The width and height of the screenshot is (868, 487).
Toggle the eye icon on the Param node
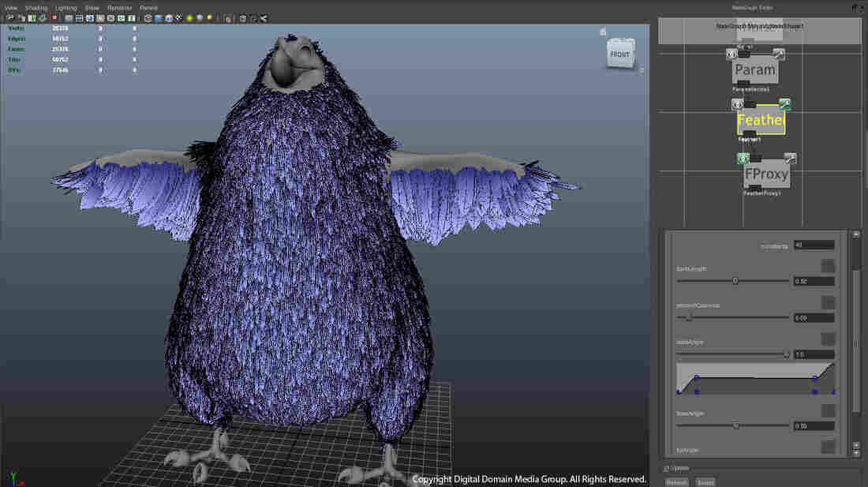tap(731, 54)
